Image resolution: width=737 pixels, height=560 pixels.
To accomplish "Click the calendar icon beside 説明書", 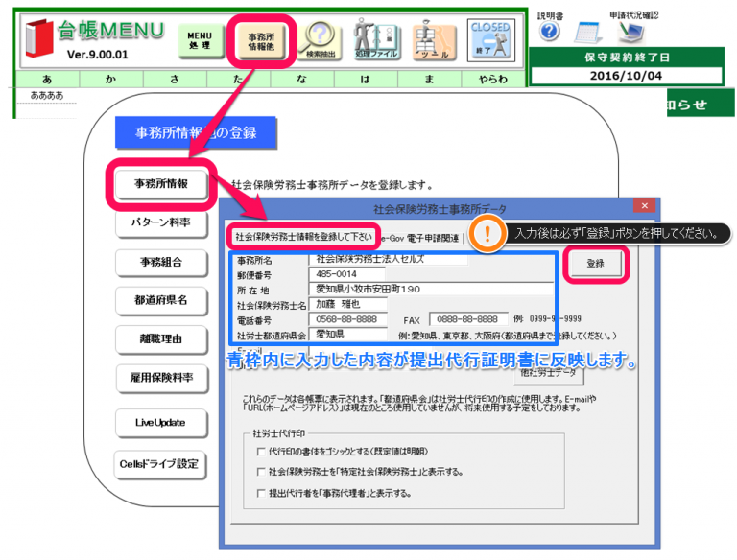I will [587, 32].
